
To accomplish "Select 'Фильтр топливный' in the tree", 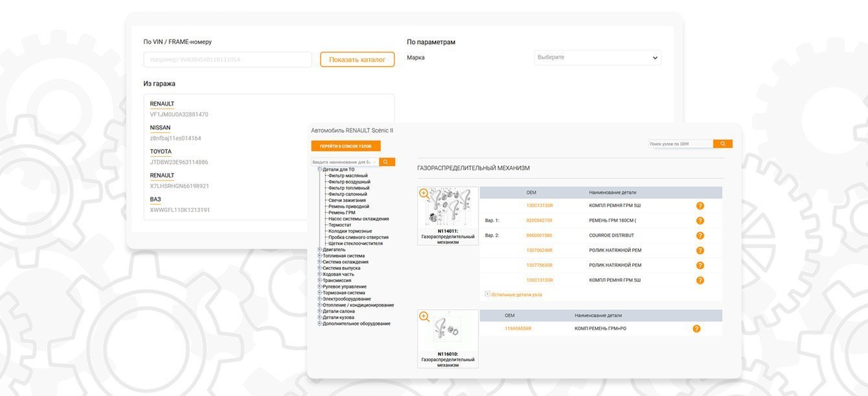I will [x=349, y=188].
